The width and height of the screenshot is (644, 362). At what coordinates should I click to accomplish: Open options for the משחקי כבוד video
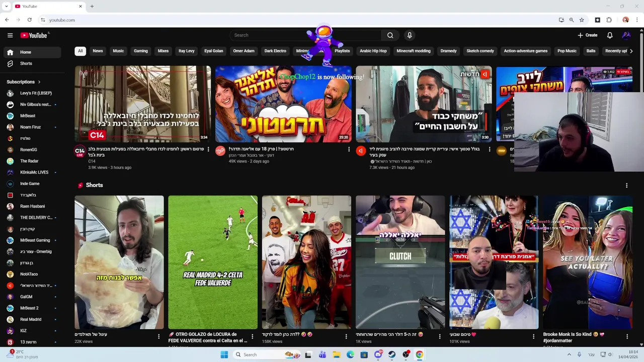[x=489, y=149]
